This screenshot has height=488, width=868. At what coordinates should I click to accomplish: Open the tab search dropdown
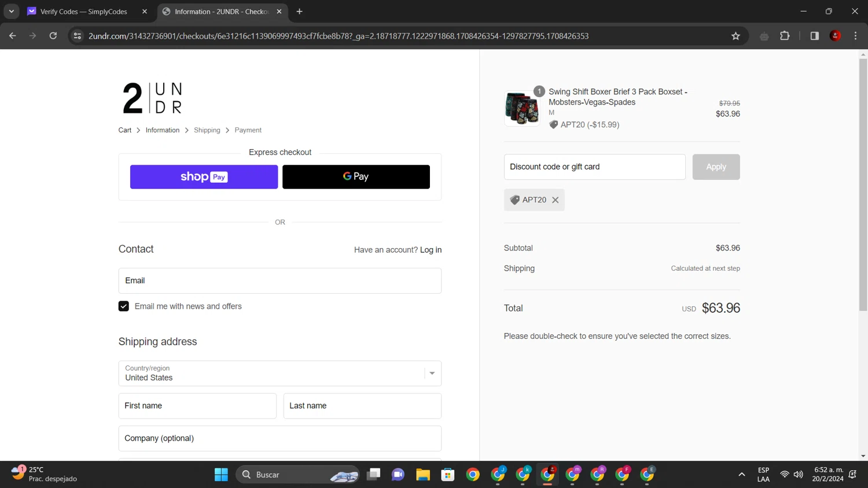12,12
